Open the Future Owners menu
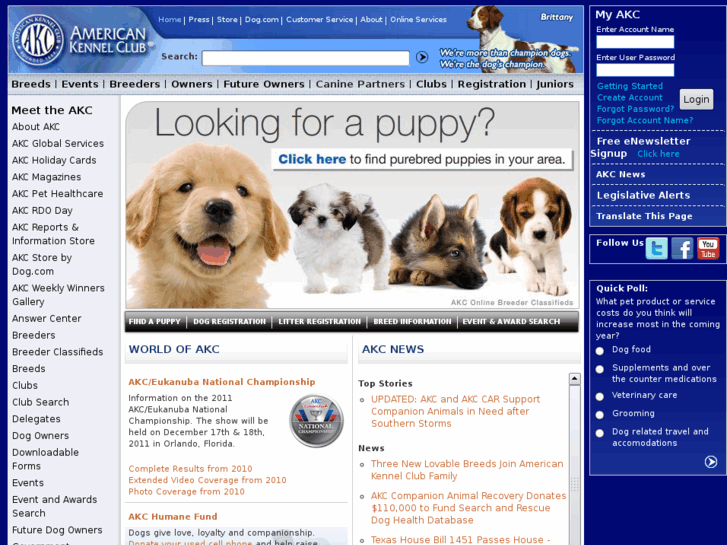This screenshot has height=545, width=727. coord(264,84)
